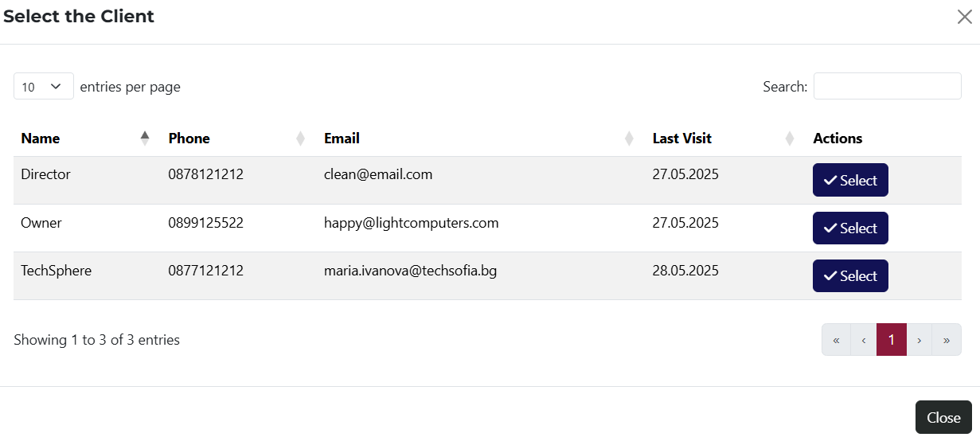Click the Phone column sort icon

[300, 139]
